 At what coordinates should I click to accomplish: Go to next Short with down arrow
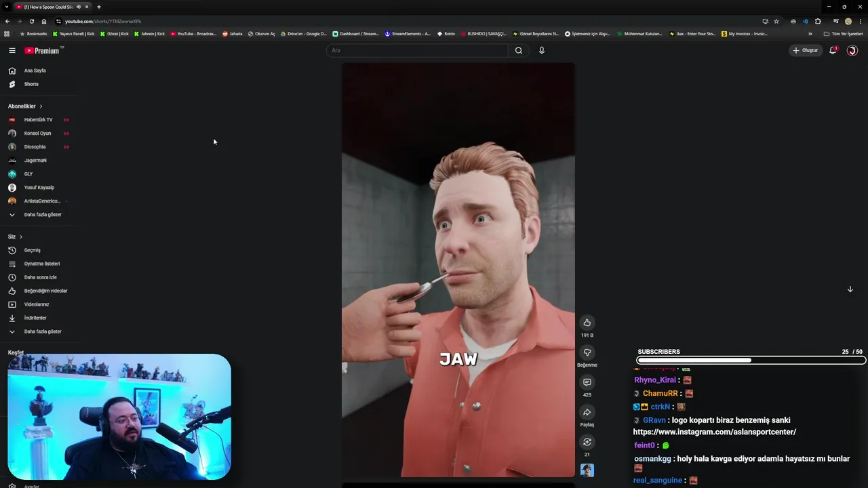coord(850,289)
